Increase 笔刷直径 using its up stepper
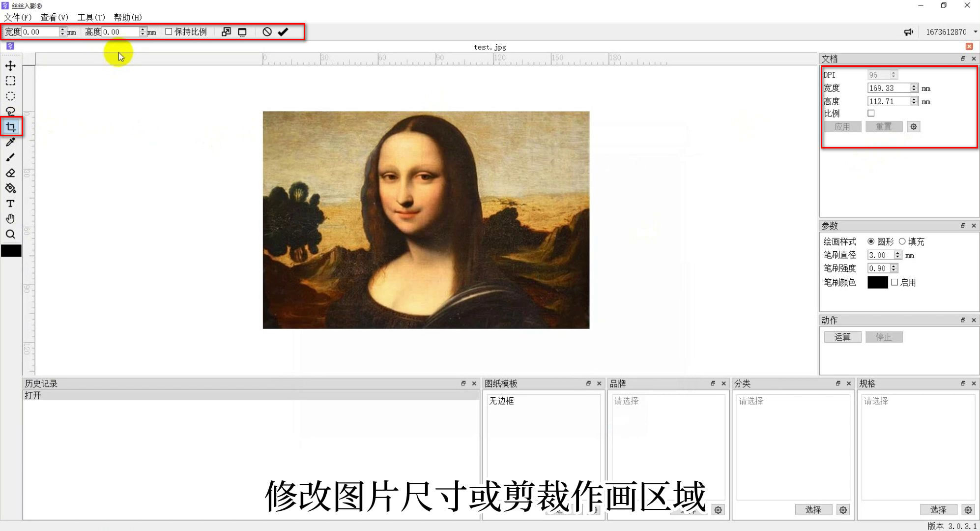The height and width of the screenshot is (531, 980). pos(898,253)
